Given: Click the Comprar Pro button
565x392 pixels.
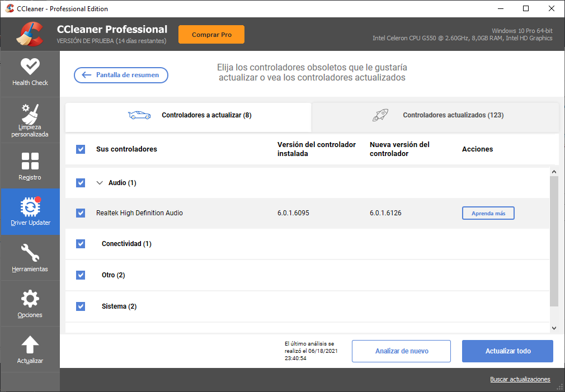Looking at the screenshot, I should [x=211, y=35].
